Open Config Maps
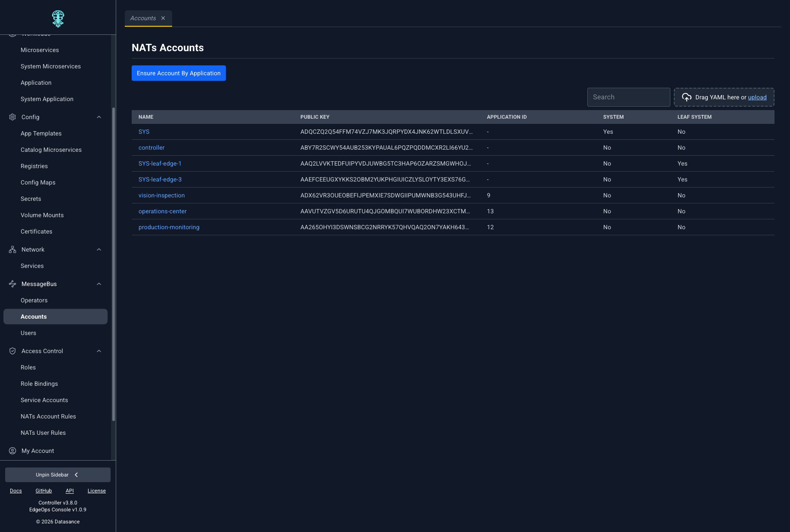Viewport: 790px width, 532px height. [38, 182]
